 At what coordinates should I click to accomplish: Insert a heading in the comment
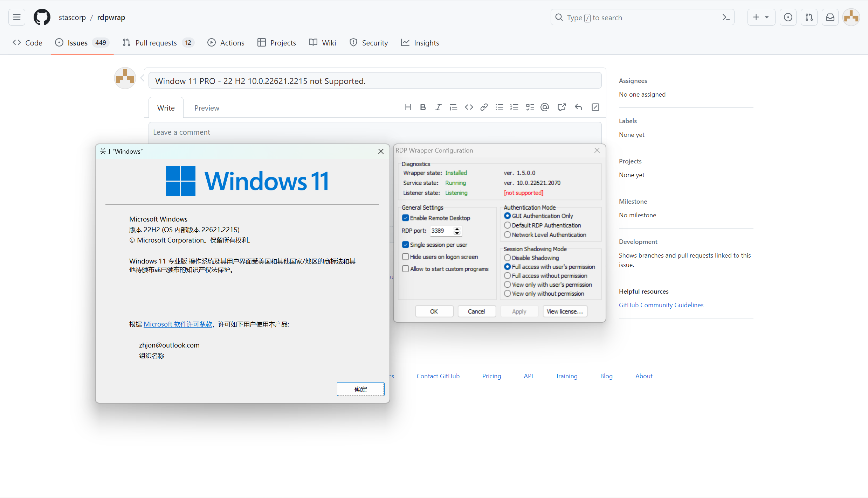click(x=408, y=107)
